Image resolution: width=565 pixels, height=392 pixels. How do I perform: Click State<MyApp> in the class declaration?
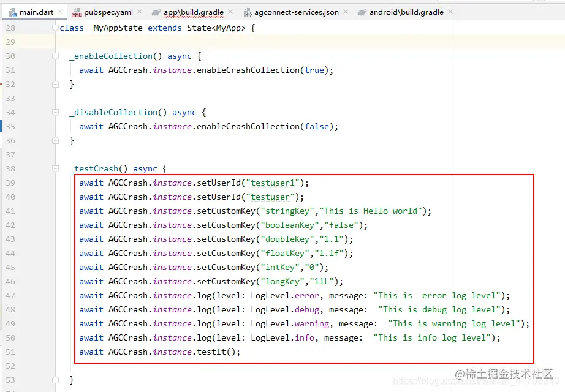216,28
